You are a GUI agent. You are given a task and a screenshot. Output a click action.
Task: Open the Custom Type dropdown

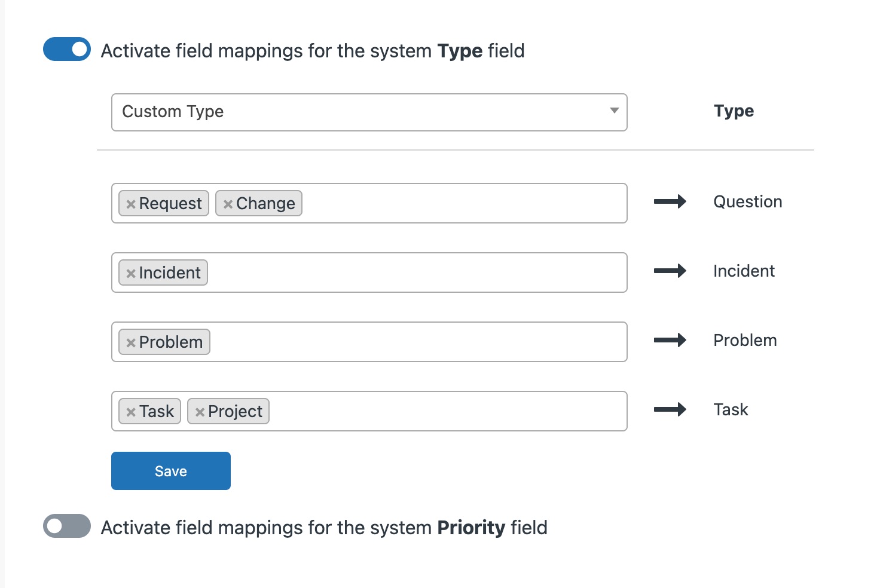(x=368, y=112)
